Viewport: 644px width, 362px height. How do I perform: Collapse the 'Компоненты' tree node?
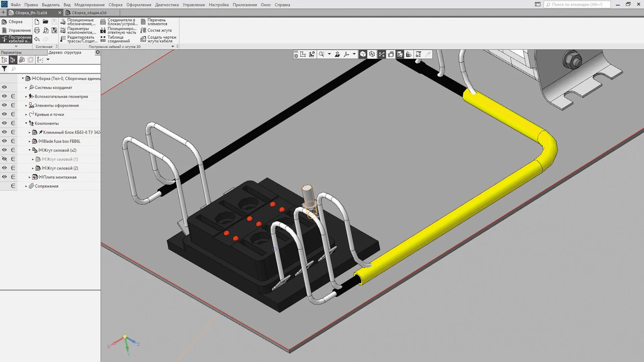click(x=26, y=123)
